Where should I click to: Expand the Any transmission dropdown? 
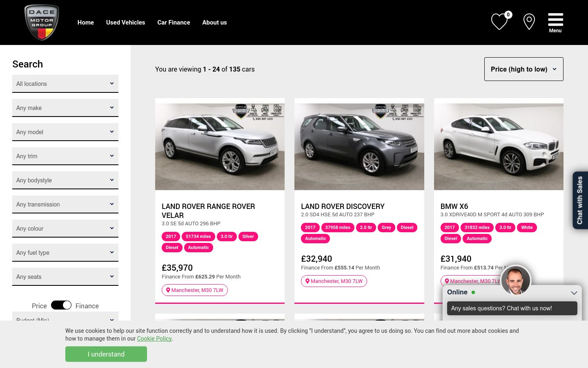65,204
